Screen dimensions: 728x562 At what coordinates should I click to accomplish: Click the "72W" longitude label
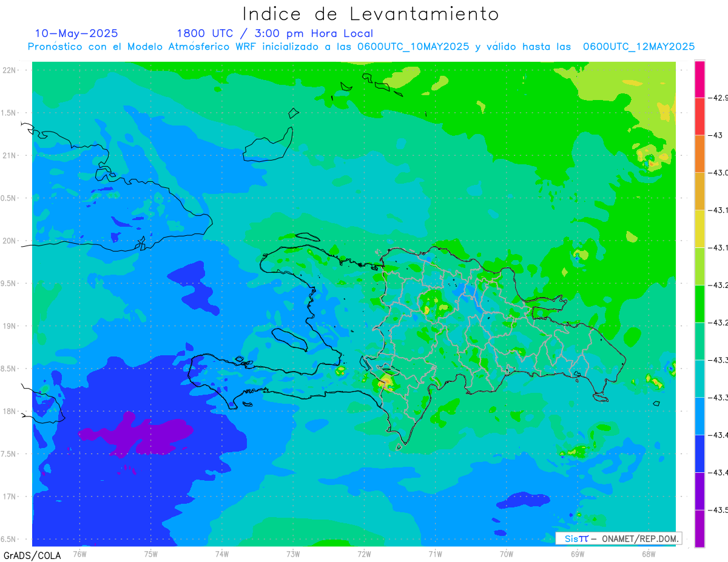click(364, 554)
